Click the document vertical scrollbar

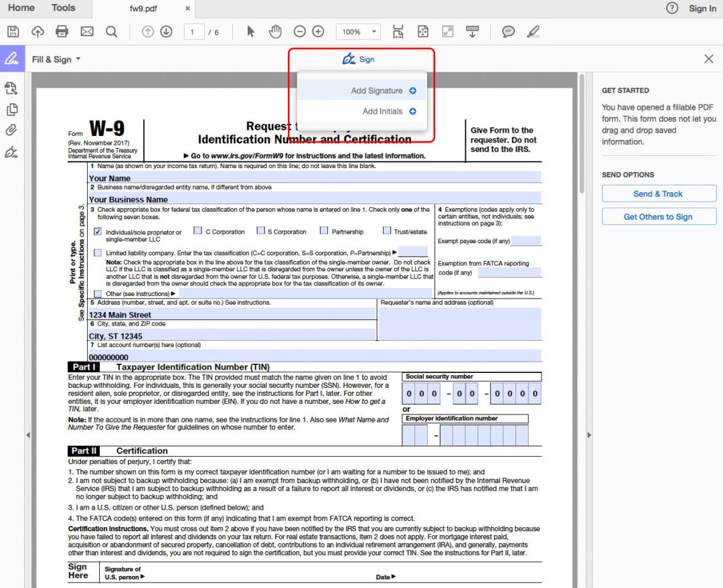pos(582,134)
